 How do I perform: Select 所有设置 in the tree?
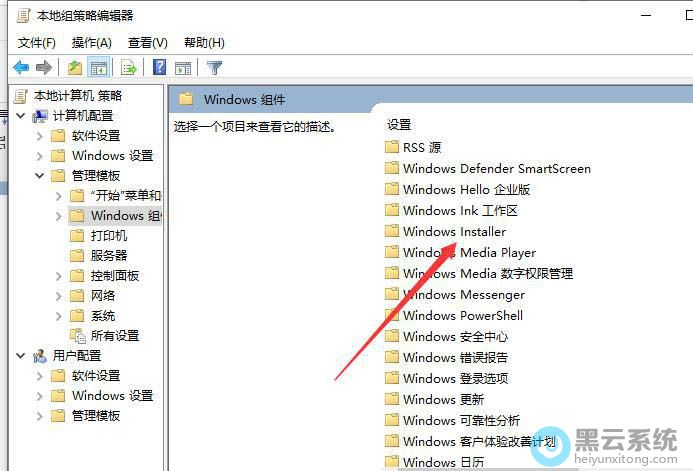[115, 336]
